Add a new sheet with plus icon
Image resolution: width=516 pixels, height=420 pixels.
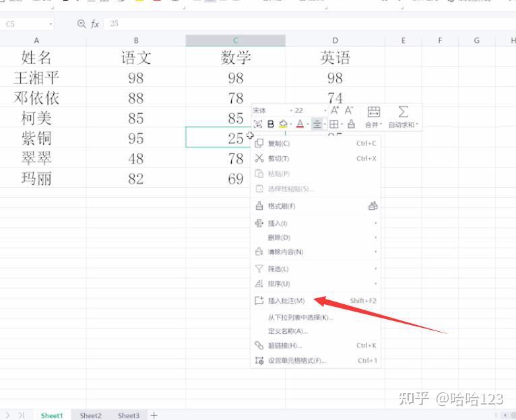pyautogui.click(x=154, y=415)
